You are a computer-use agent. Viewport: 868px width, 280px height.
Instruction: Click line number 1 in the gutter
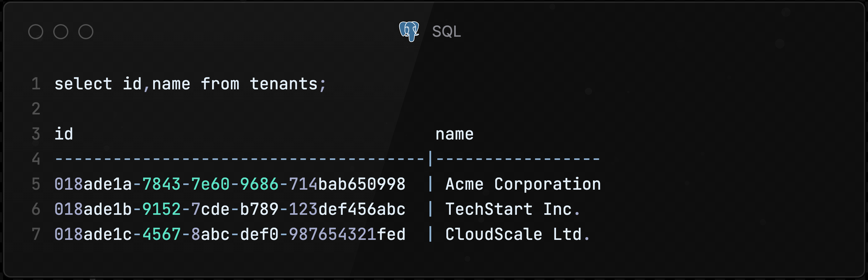36,84
